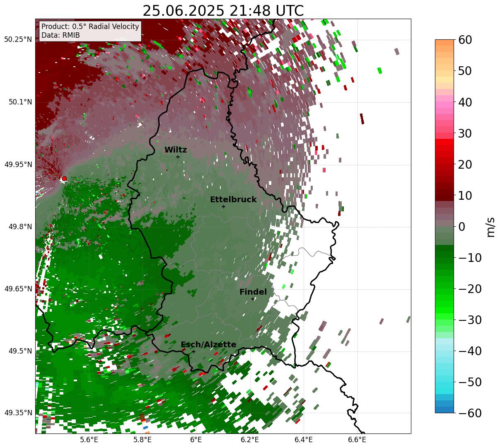The image size is (500, 448).
Task: Click the Data: RMIB text
Action: click(60, 35)
